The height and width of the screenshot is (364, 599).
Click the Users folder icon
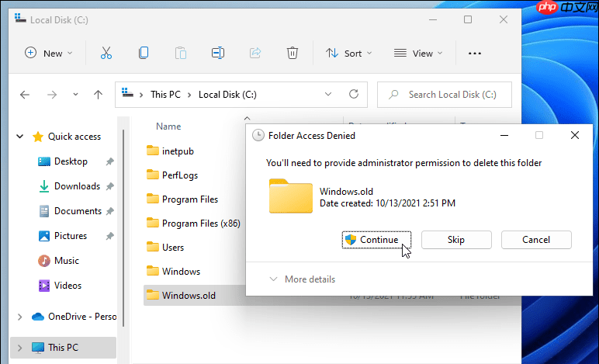click(153, 247)
